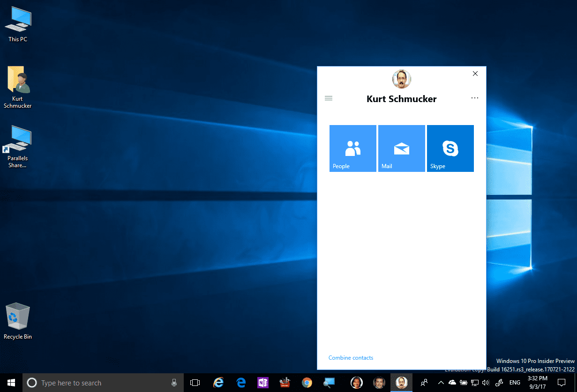
Task: Open the network tray icon
Action: [x=475, y=383]
